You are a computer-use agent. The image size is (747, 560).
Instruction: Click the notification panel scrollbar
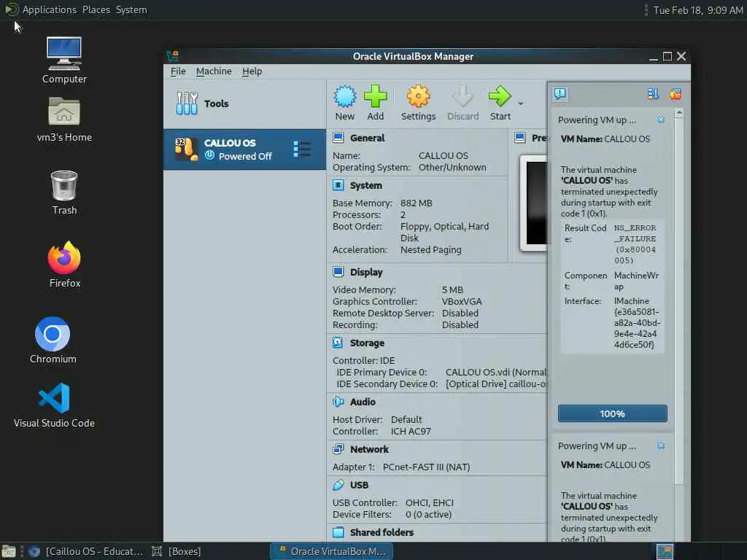pos(679,302)
